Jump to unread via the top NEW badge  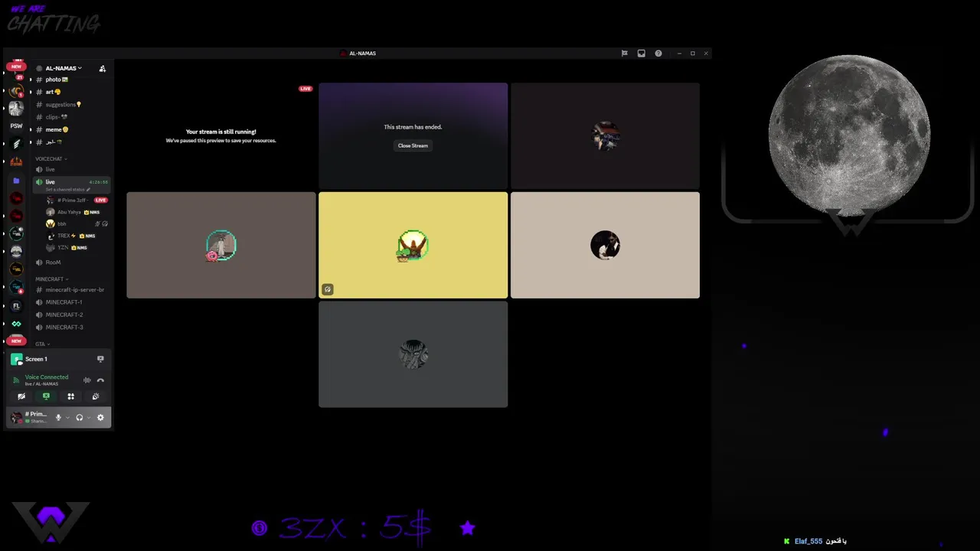coord(16,67)
